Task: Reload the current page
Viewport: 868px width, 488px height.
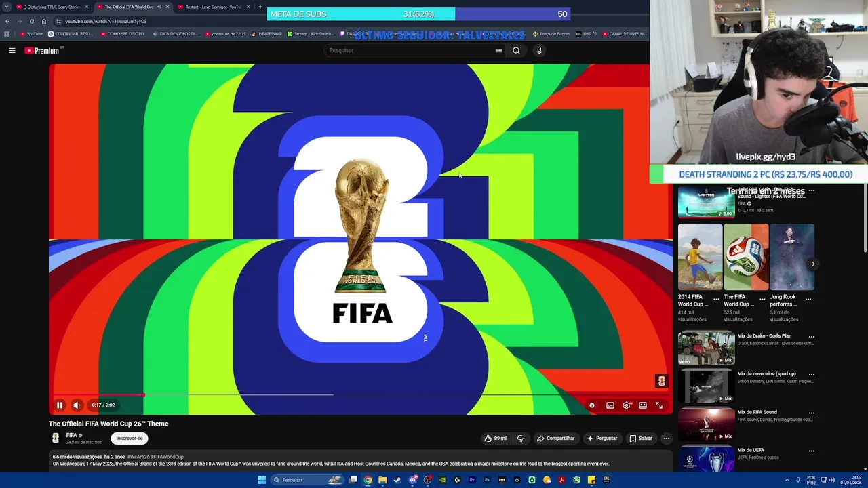Action: pos(31,21)
